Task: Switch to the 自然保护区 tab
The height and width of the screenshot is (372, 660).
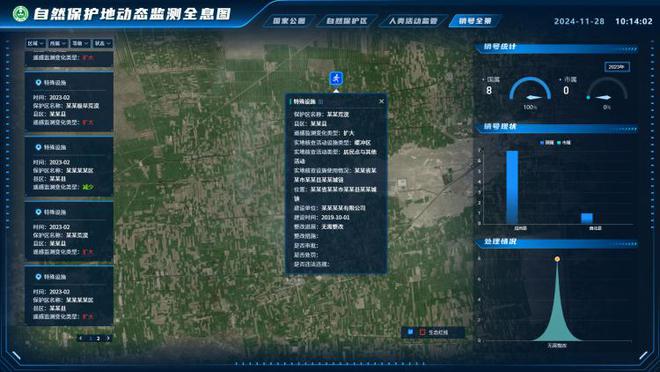Action: pos(347,21)
